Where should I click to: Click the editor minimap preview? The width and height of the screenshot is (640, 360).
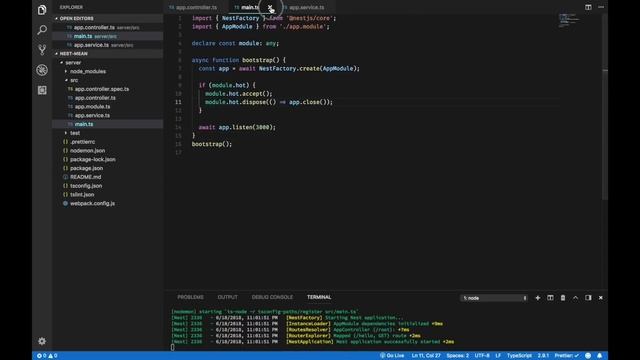570,20
